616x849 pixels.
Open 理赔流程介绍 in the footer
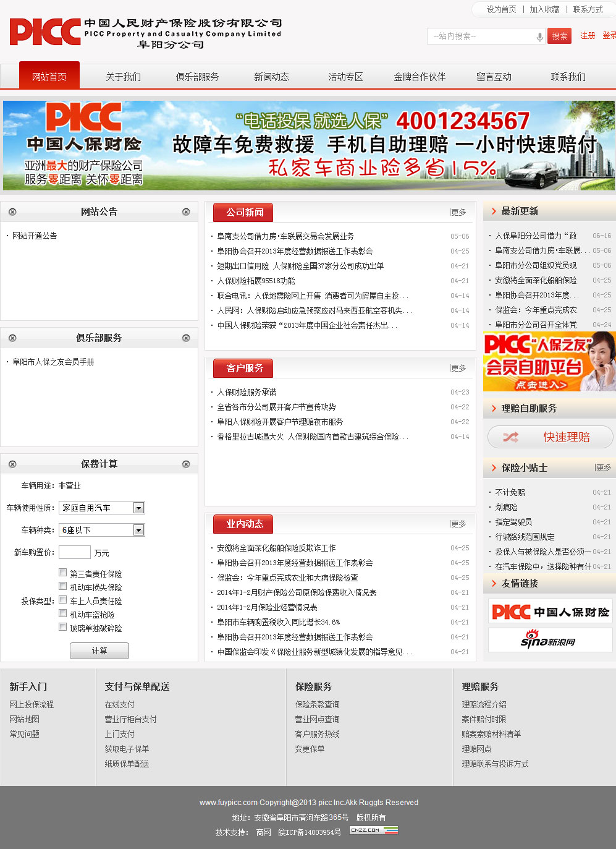(x=484, y=704)
